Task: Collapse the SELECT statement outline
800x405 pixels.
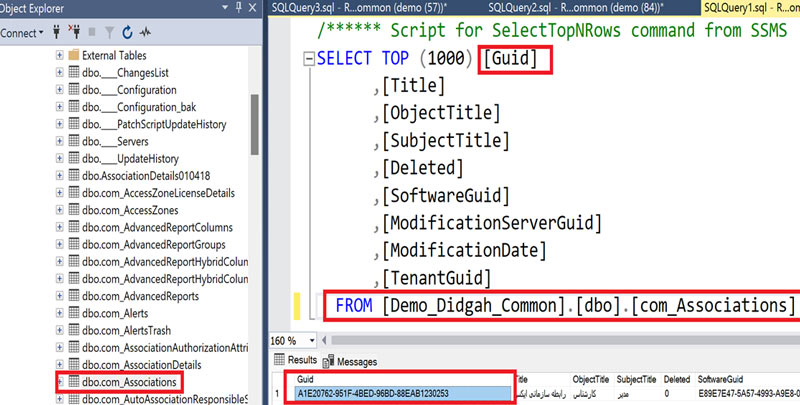Action: 308,60
